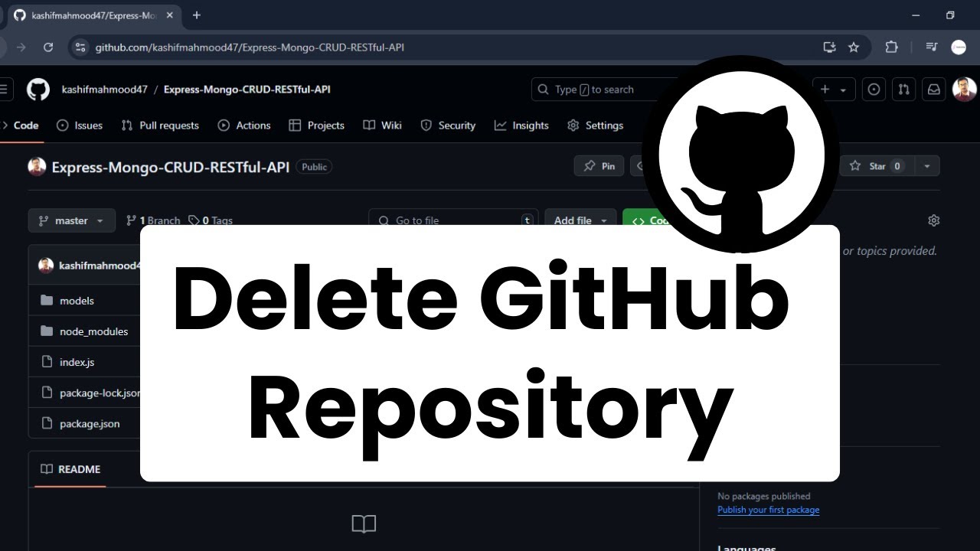Open the master branch dropdown
The height and width of the screenshot is (551, 980).
pyautogui.click(x=72, y=220)
